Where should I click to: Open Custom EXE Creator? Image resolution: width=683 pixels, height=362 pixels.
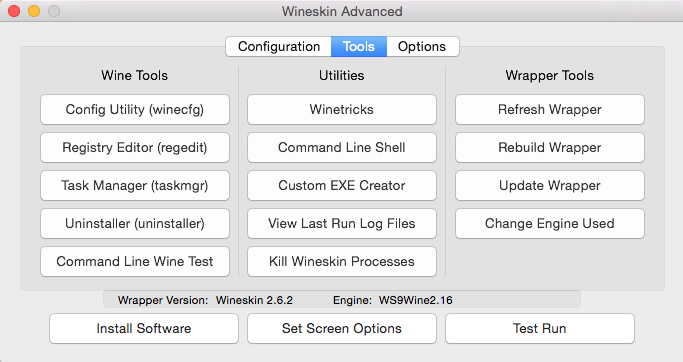pos(342,185)
